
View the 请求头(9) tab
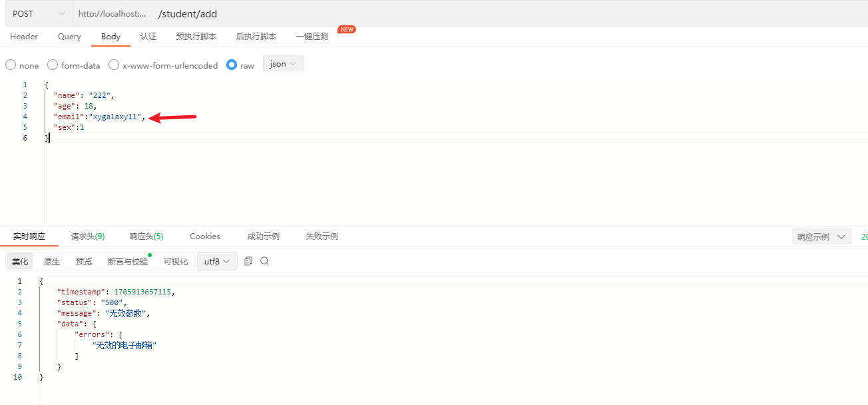click(x=88, y=236)
